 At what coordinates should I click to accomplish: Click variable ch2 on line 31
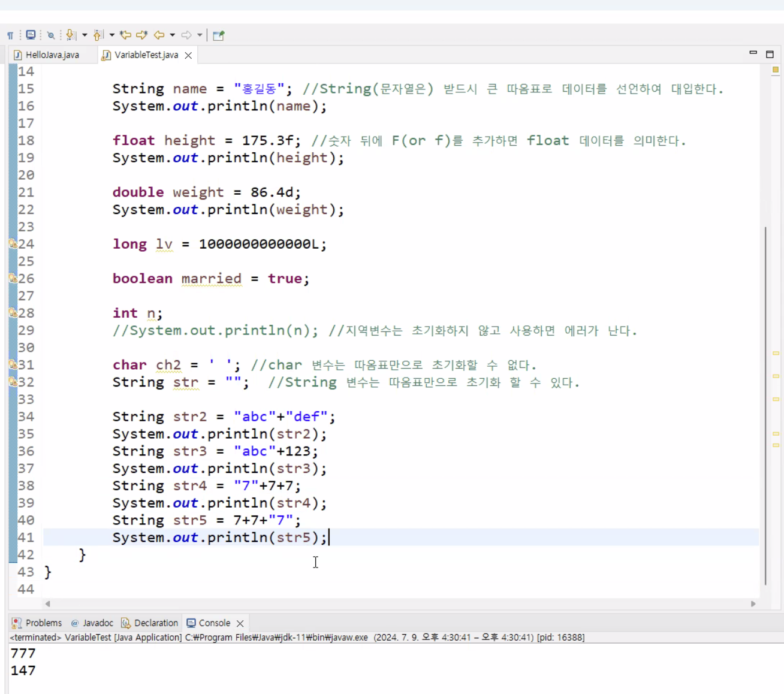pyautogui.click(x=168, y=364)
